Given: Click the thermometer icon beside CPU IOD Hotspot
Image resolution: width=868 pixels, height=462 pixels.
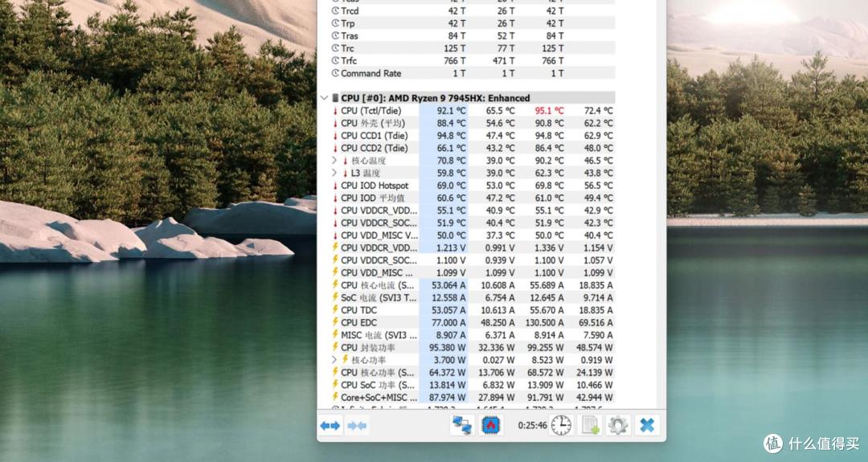Looking at the screenshot, I should (x=335, y=186).
